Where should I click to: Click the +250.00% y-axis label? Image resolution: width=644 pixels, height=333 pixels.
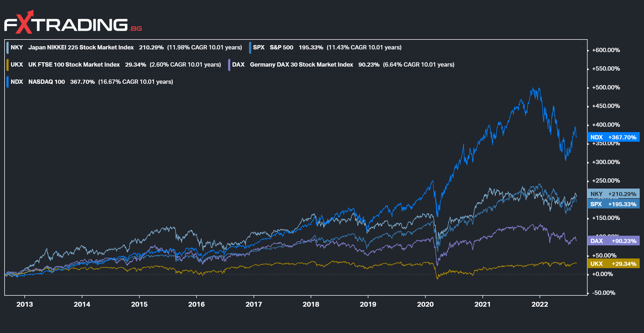pos(606,181)
